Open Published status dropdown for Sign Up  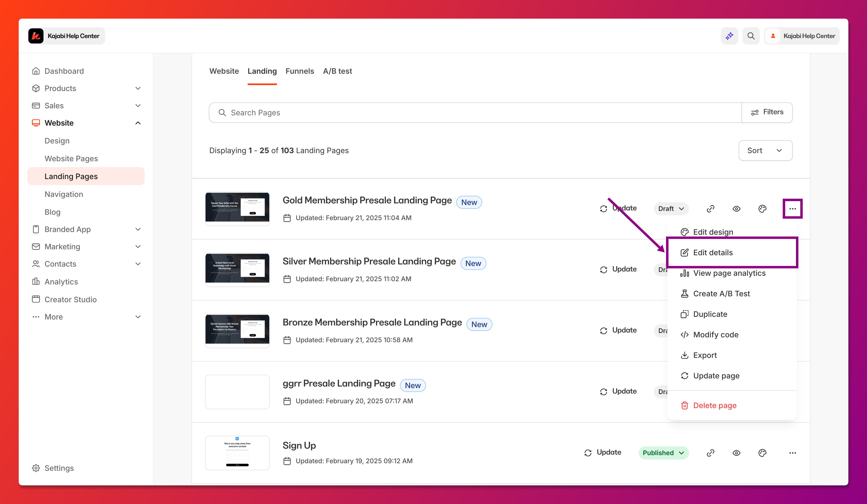[x=664, y=453]
